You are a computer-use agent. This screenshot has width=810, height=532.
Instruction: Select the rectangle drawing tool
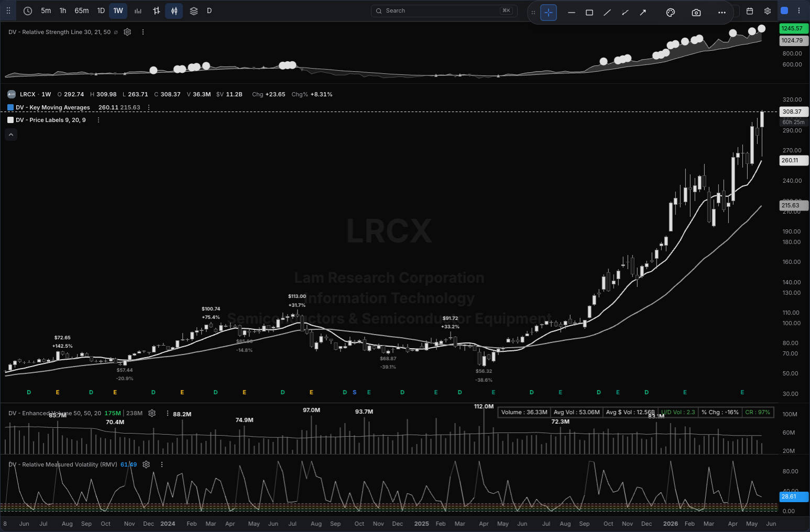[x=589, y=13]
